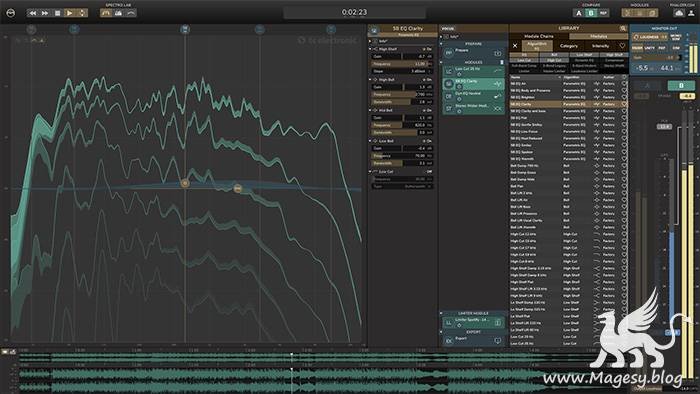This screenshot has width=700, height=394.
Task: Clear library filters with the X button
Action: (515, 46)
